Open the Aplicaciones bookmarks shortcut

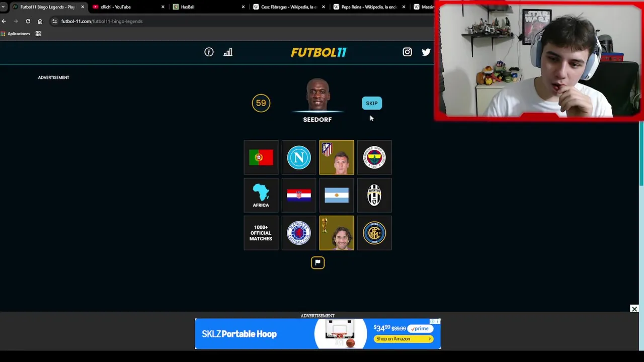coord(16,34)
